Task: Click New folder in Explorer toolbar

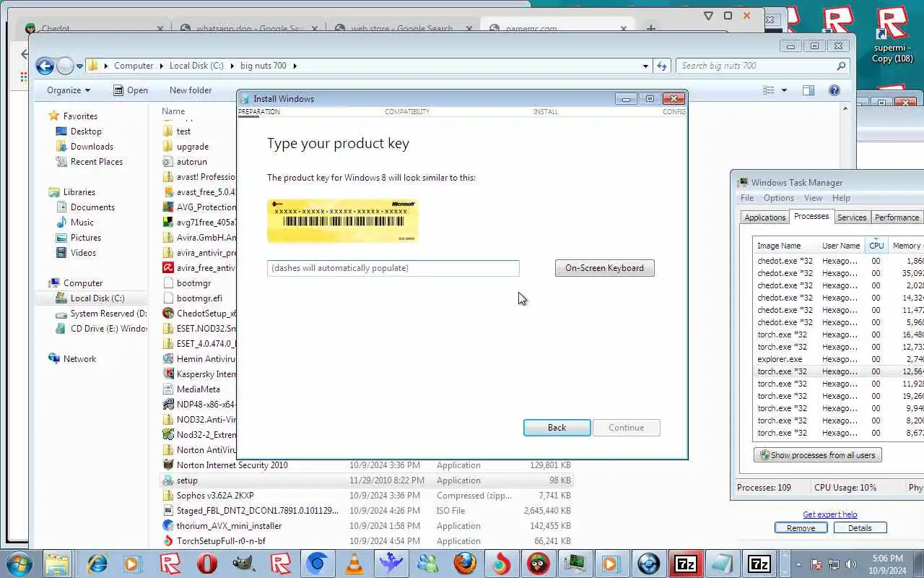Action: click(191, 90)
